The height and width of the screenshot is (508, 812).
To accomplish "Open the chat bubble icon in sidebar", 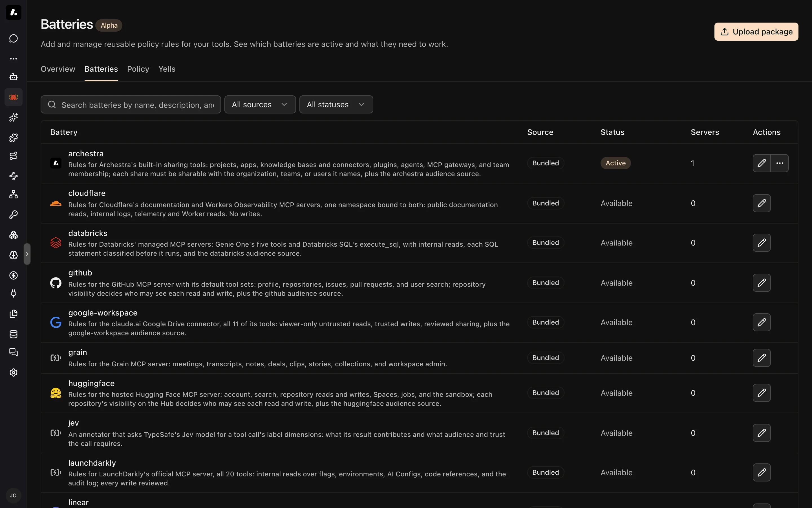I will 14,38.
